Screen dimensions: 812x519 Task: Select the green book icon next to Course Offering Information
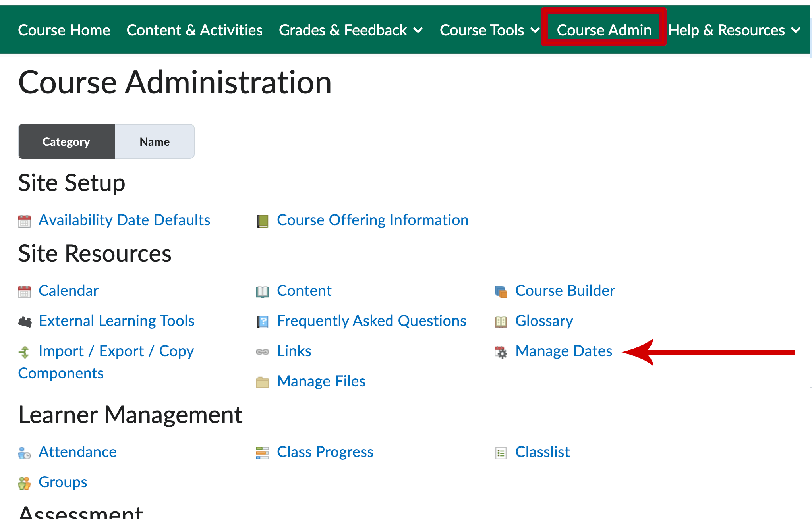click(x=263, y=220)
